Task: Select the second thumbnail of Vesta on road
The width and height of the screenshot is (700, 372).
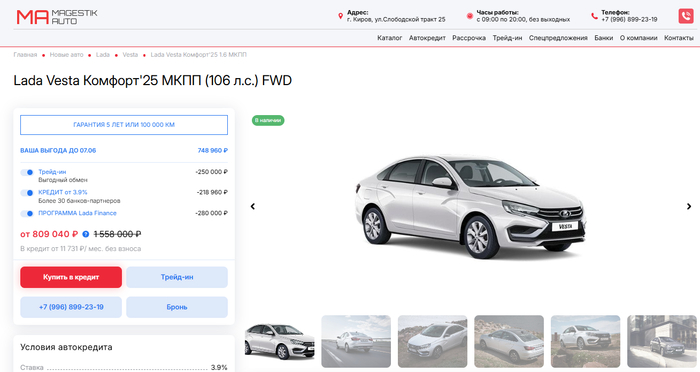Action: [x=356, y=342]
